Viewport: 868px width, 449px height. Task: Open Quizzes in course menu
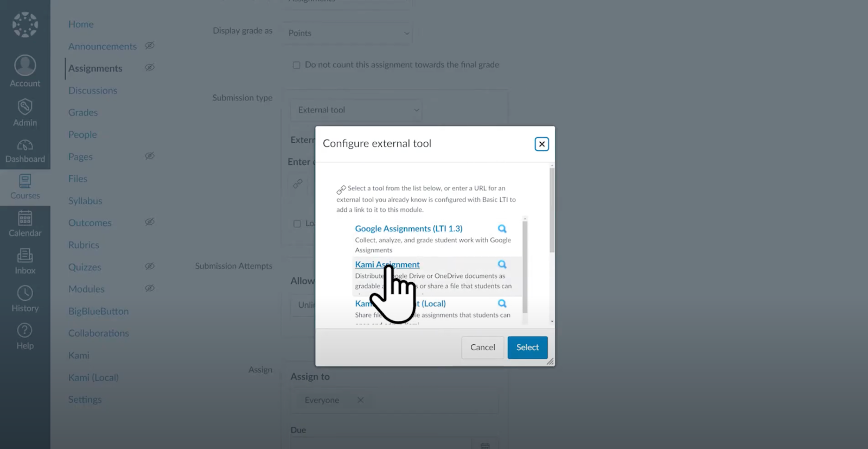85,267
